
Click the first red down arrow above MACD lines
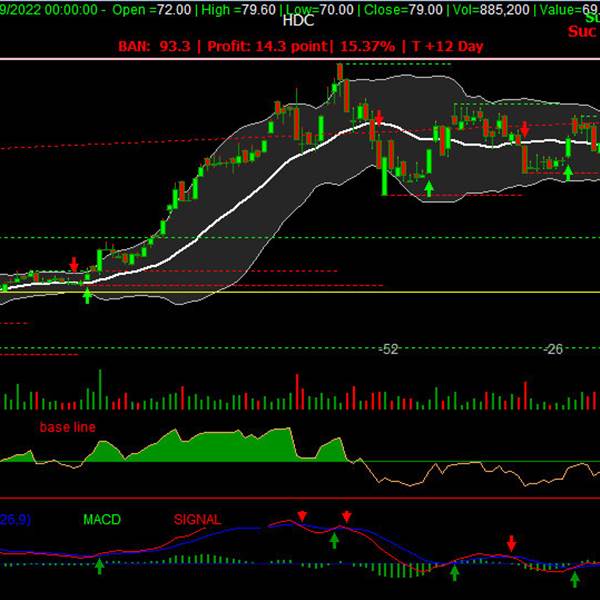(x=302, y=516)
